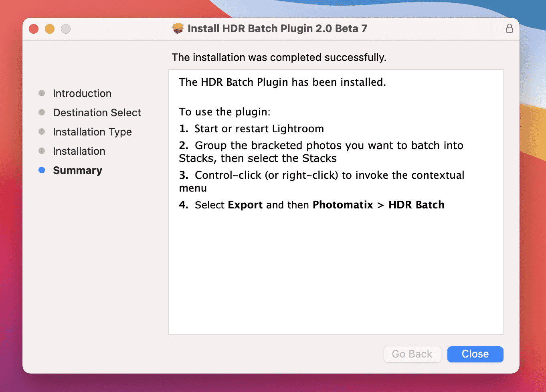Image resolution: width=546 pixels, height=392 pixels.
Task: Click the red close window button
Action: click(34, 29)
